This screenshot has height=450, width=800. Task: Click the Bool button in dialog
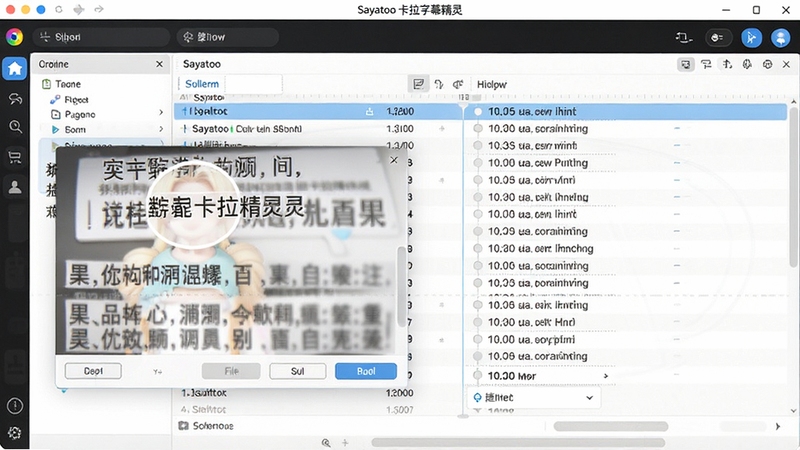click(x=366, y=371)
